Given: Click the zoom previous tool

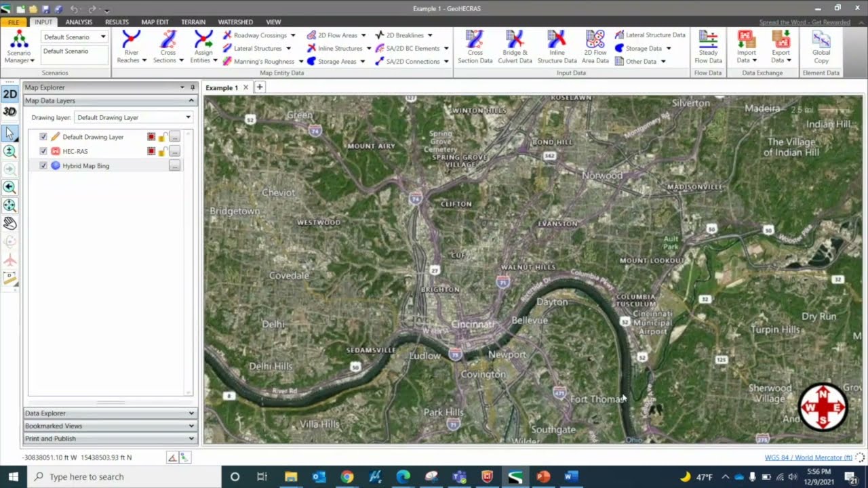Looking at the screenshot, I should click(9, 187).
